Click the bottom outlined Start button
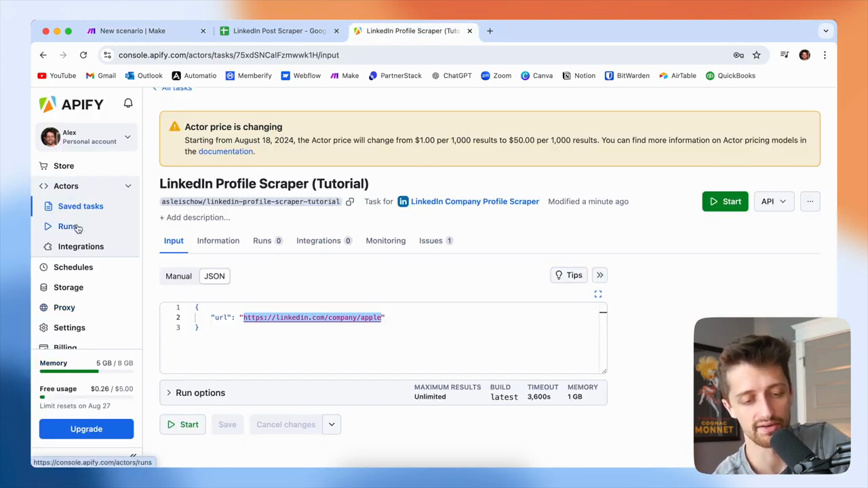The height and width of the screenshot is (488, 868). point(183,424)
